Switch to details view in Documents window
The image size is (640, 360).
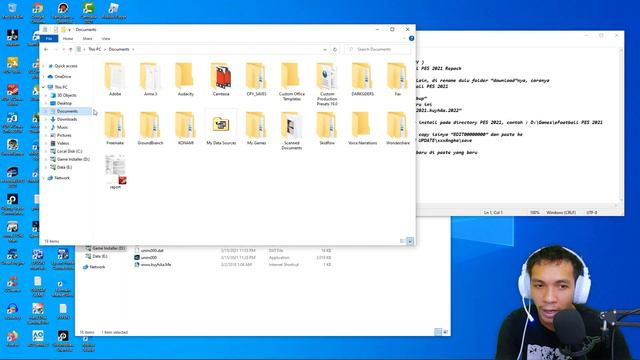coord(402,241)
